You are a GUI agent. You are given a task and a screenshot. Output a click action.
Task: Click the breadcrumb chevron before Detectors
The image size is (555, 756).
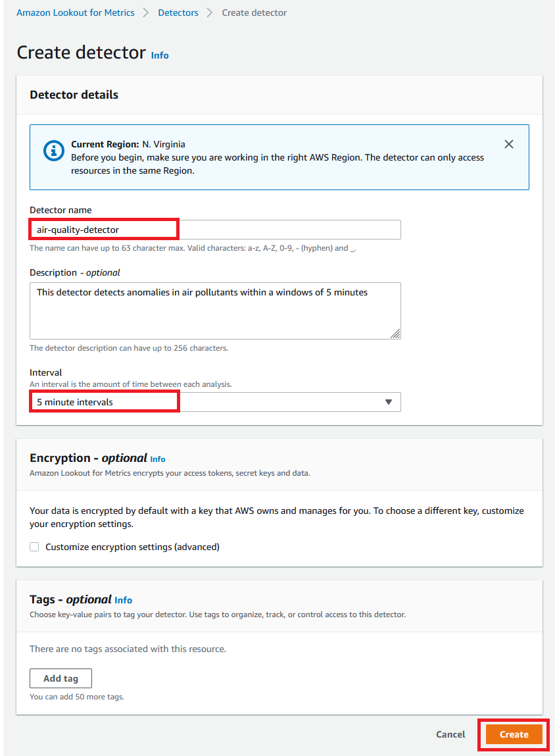pyautogui.click(x=146, y=13)
